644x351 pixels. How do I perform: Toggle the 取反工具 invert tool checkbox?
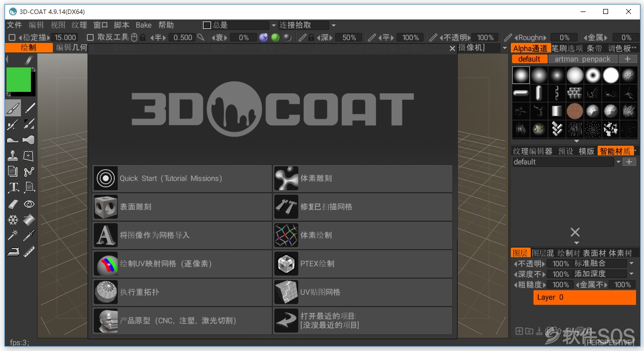pyautogui.click(x=90, y=37)
